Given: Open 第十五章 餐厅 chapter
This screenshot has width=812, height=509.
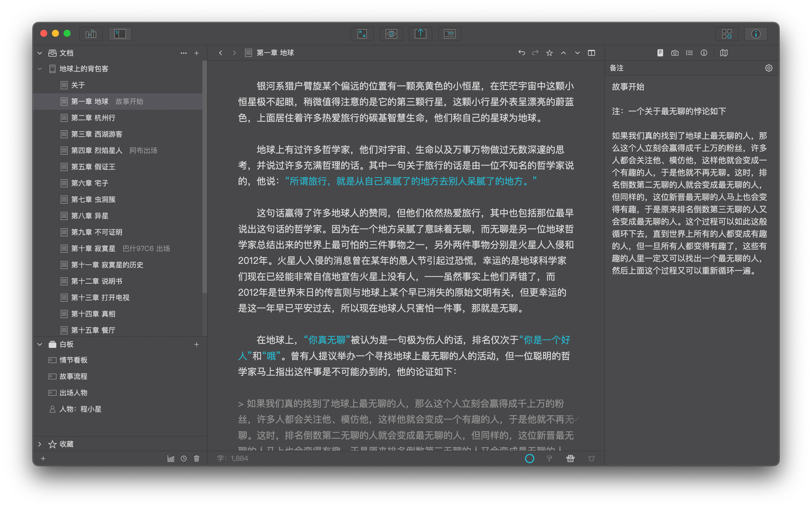Looking at the screenshot, I should click(x=118, y=330).
